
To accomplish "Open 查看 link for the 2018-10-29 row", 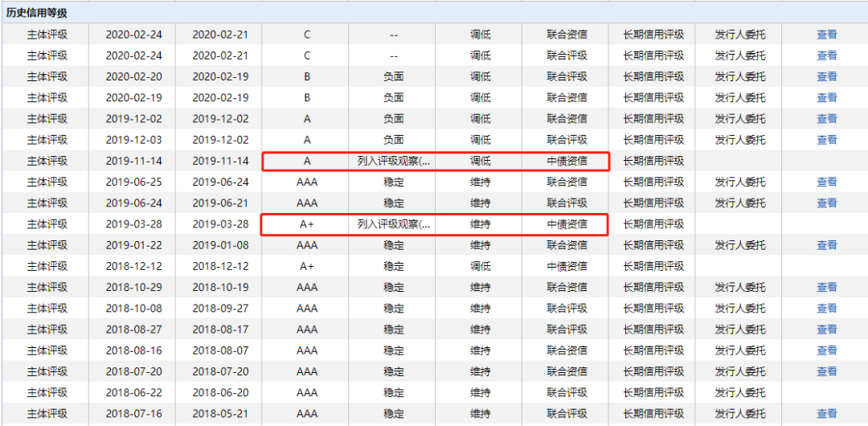I will click(826, 287).
